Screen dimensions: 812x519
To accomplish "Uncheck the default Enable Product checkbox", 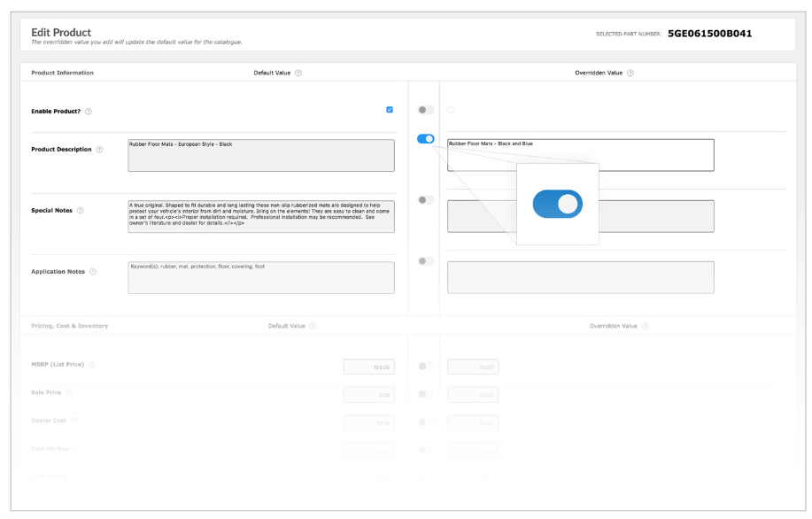I will pos(390,110).
